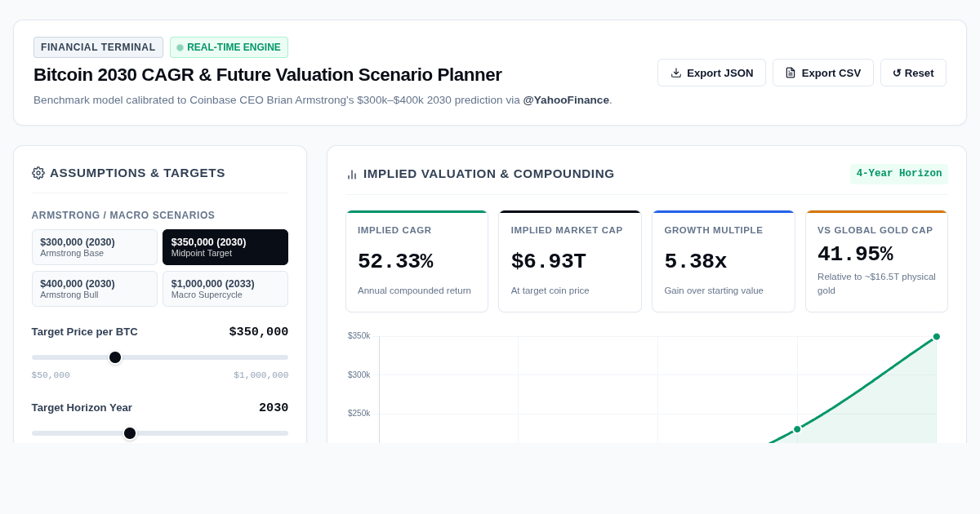The width and height of the screenshot is (980, 514).
Task: Open the @YahooFinance link
Action: 566,100
